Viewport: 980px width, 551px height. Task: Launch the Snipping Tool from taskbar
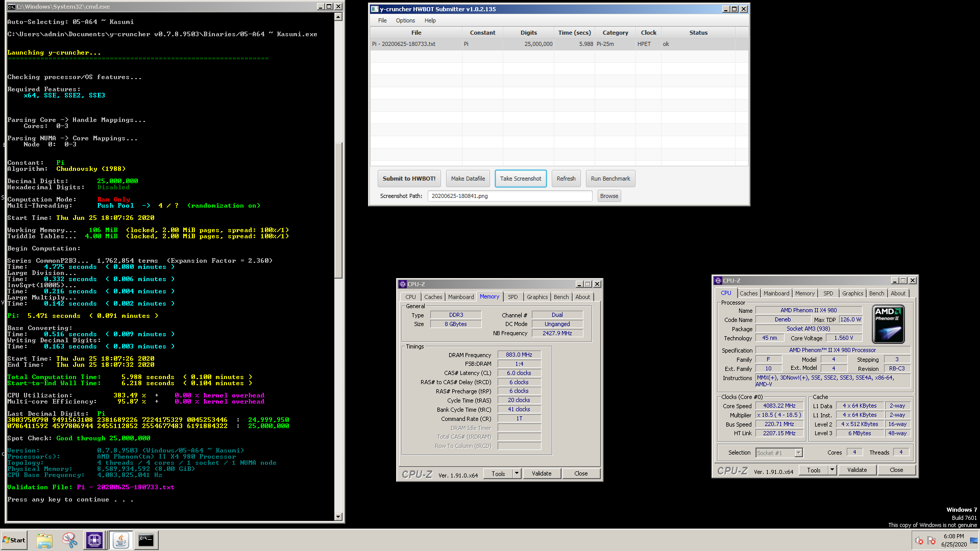(69, 540)
